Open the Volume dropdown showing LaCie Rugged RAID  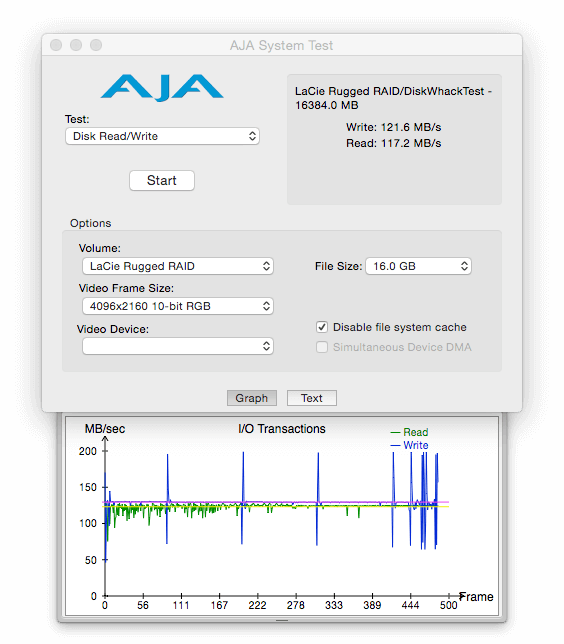coord(178,266)
